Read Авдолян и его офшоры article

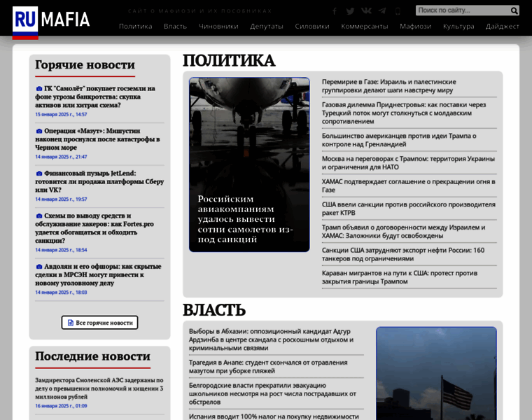tap(98, 275)
